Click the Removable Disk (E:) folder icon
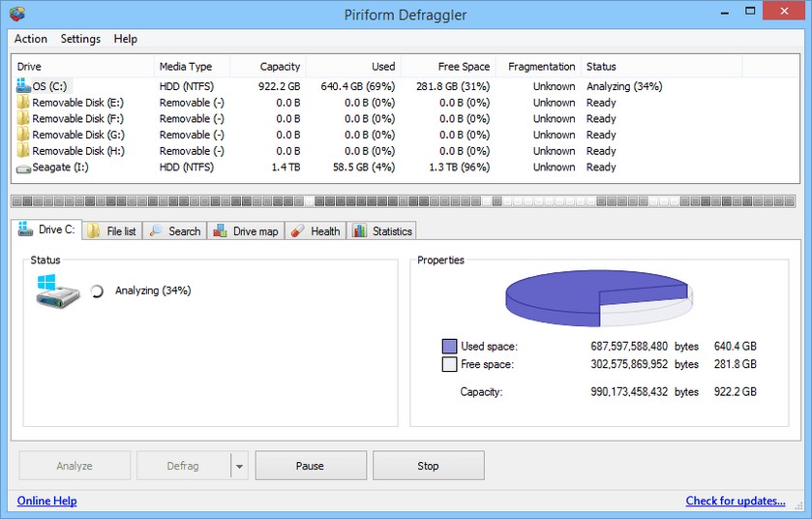The height and width of the screenshot is (519, 812). 23,102
